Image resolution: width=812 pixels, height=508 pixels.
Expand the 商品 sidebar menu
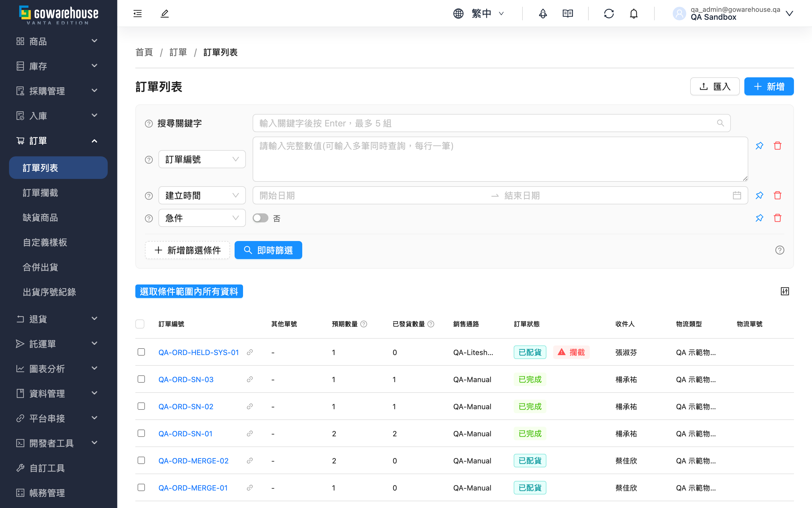point(58,41)
